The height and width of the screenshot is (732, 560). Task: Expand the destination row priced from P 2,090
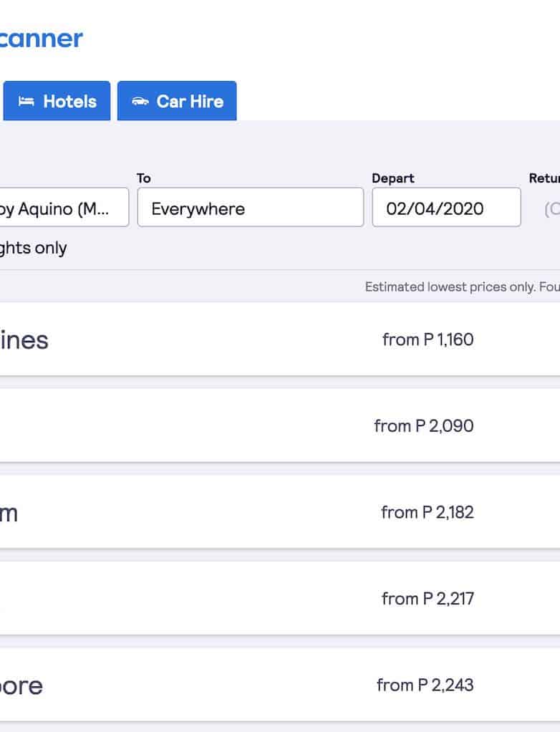[423, 425]
